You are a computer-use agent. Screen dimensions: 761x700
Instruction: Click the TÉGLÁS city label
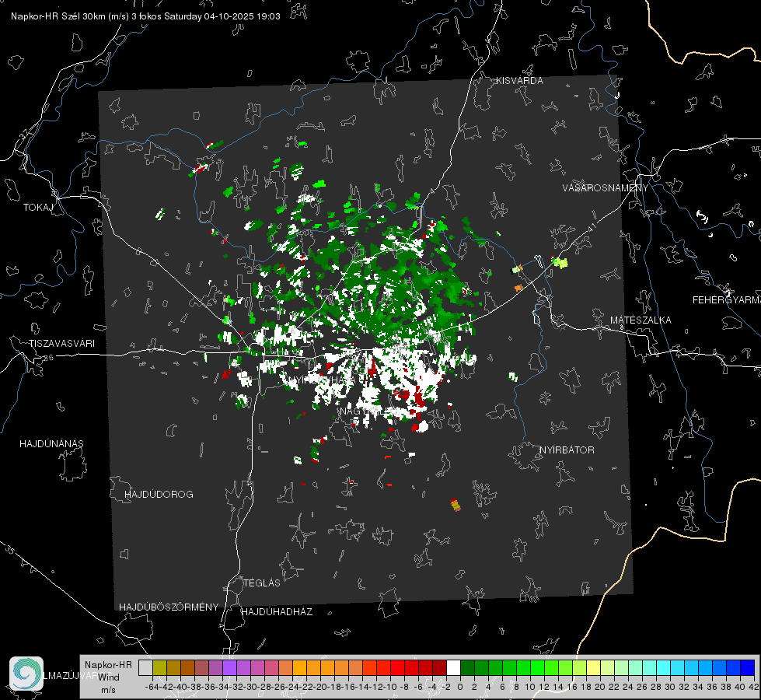[x=262, y=583]
